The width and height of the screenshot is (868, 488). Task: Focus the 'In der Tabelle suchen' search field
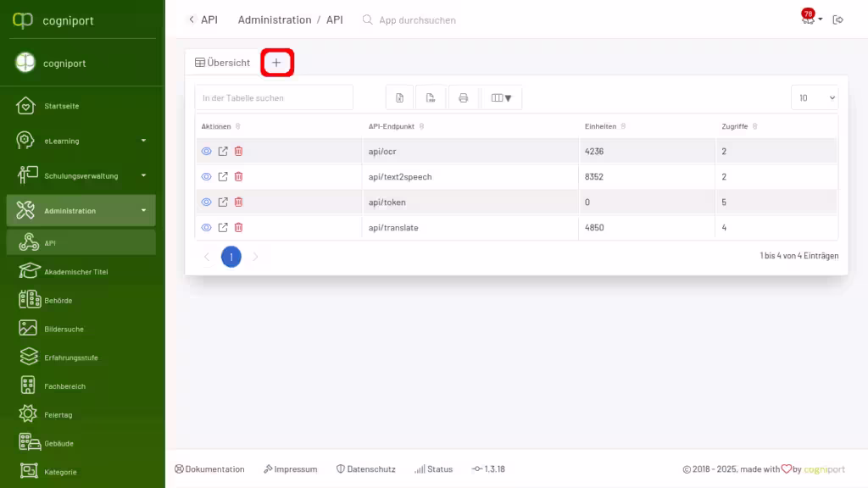pos(274,98)
